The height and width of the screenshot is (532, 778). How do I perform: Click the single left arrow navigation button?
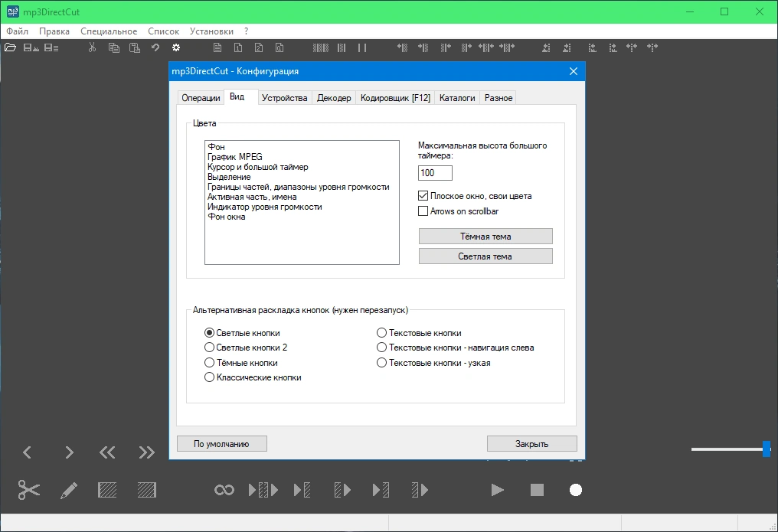coord(28,452)
